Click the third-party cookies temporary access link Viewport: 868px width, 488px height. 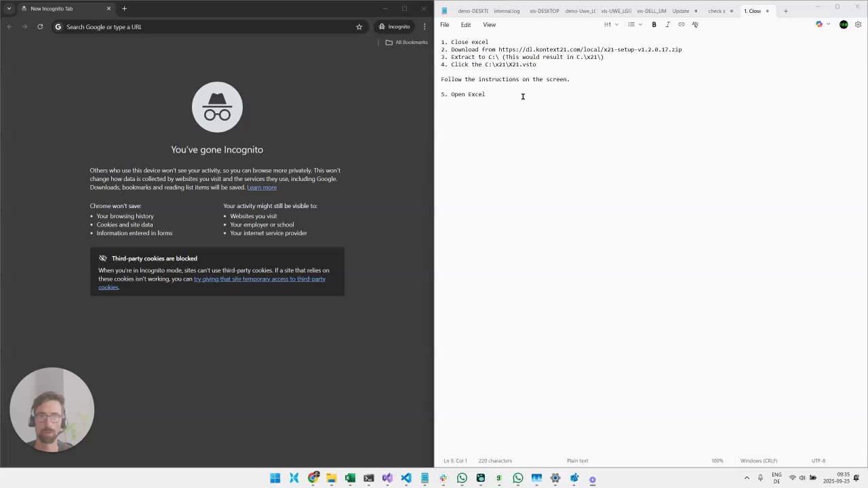point(212,283)
